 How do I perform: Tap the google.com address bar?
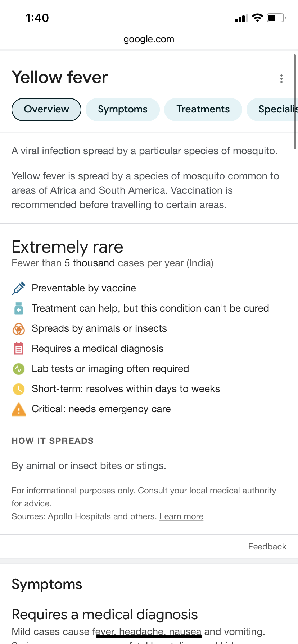click(x=149, y=39)
